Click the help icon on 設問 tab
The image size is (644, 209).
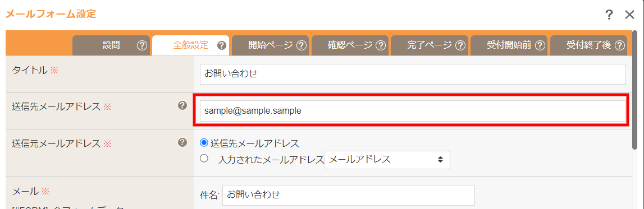coord(141,45)
